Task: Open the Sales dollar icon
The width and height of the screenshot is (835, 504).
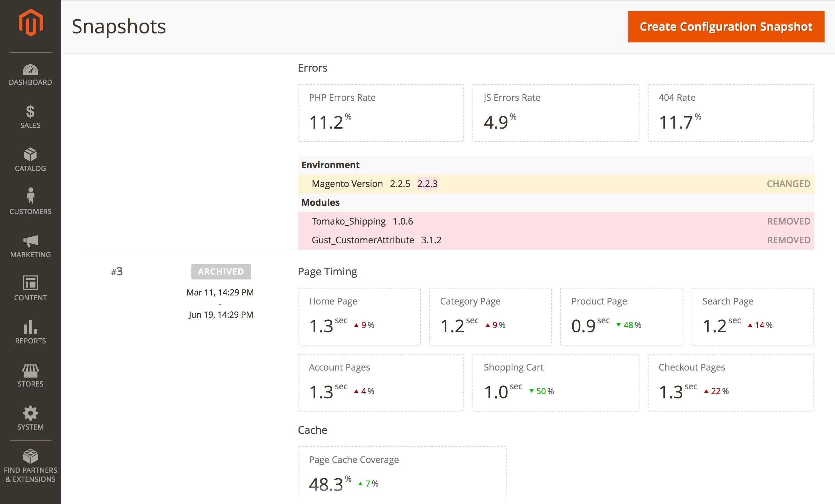Action: coord(31,112)
